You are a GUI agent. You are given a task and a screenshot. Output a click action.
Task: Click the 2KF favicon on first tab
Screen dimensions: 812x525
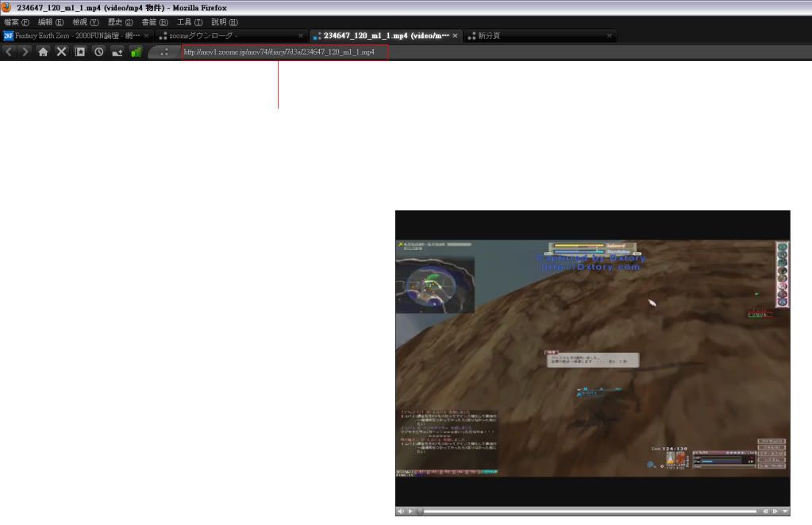coord(8,36)
